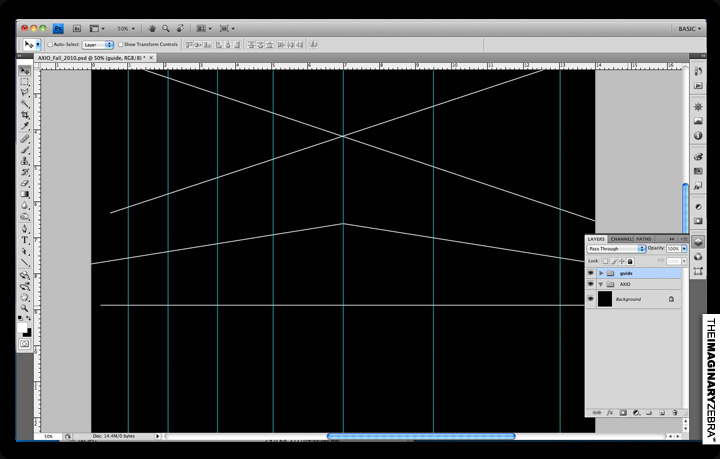
Task: Create a new layer from the Layers panel
Action: 661,412
